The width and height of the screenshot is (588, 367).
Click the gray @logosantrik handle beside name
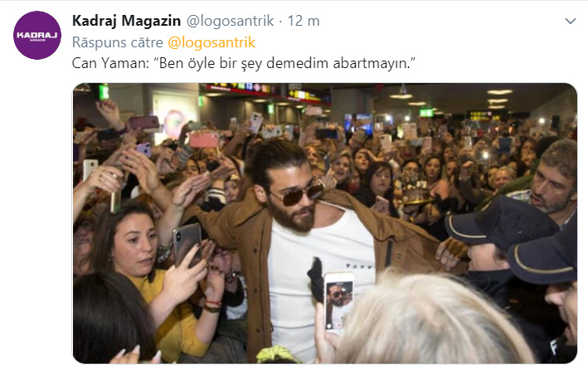click(x=231, y=21)
